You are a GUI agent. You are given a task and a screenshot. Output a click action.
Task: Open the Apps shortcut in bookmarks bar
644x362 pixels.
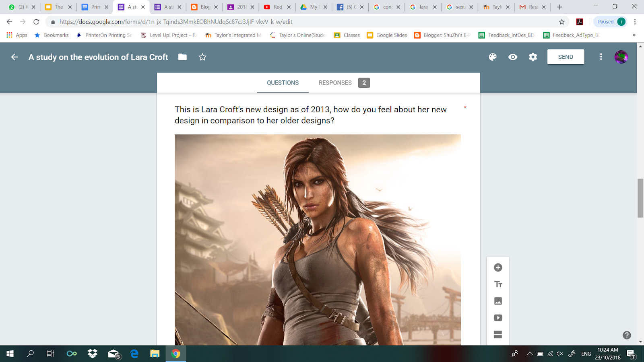pyautogui.click(x=17, y=35)
